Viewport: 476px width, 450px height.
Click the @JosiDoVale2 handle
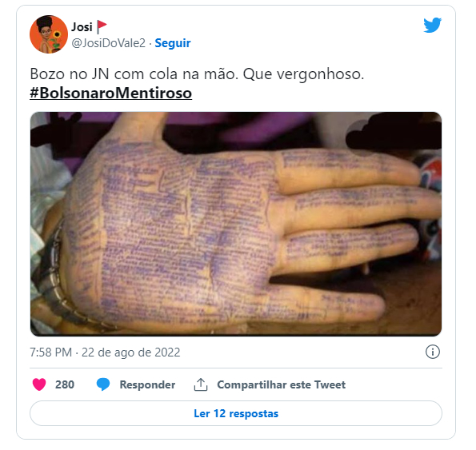click(108, 43)
